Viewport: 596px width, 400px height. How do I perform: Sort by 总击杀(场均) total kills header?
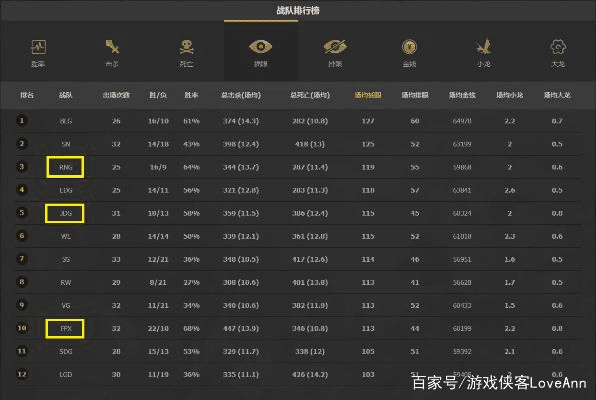[x=241, y=95]
